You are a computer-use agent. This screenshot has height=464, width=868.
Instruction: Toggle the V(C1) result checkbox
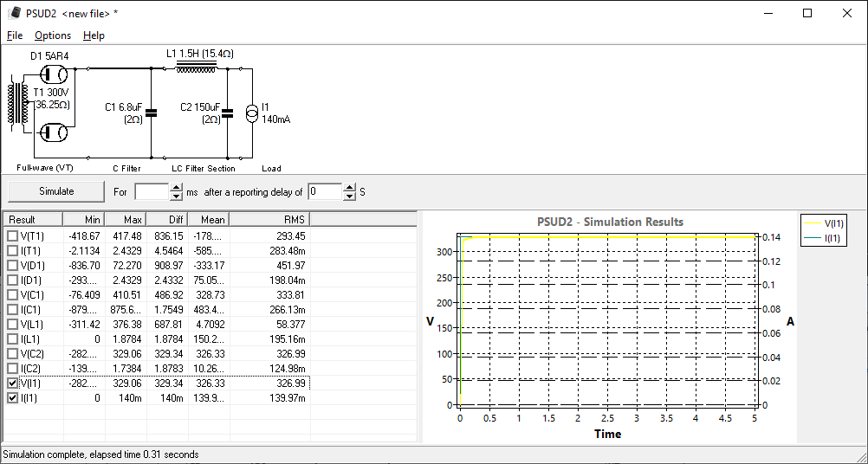pos(13,295)
